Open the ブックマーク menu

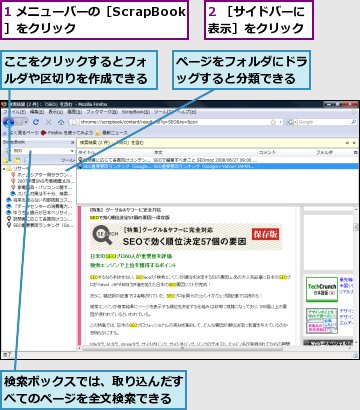click(102, 112)
